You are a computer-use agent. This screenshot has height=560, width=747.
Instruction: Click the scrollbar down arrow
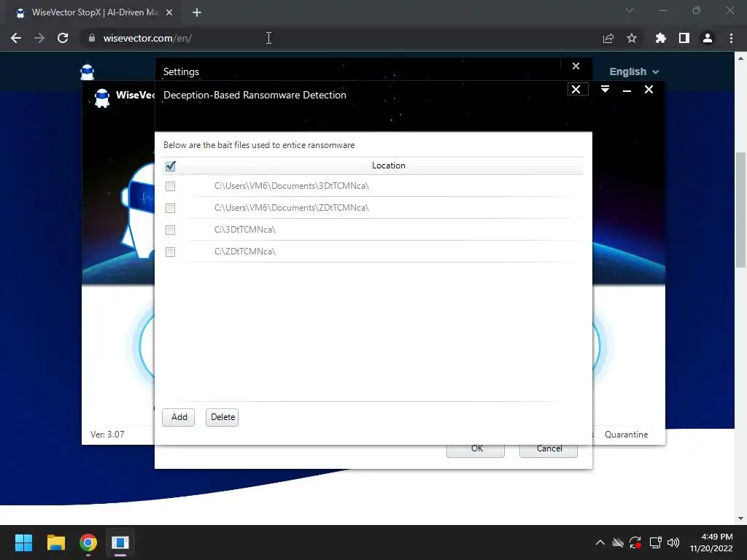coord(740,518)
